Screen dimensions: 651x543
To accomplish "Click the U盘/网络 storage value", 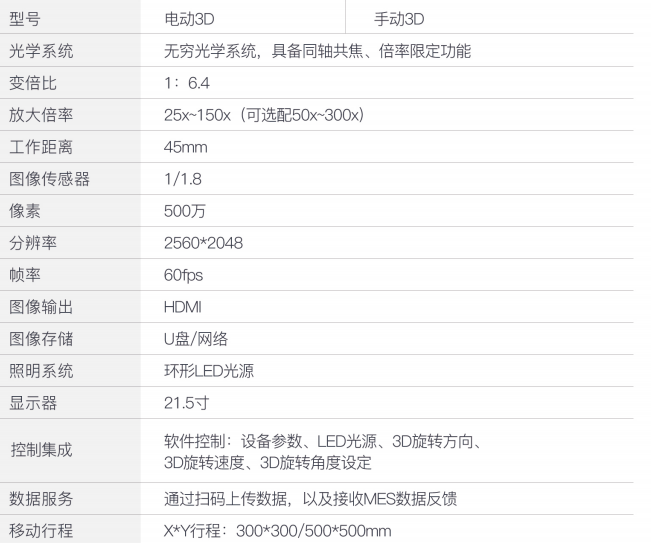I will (196, 339).
